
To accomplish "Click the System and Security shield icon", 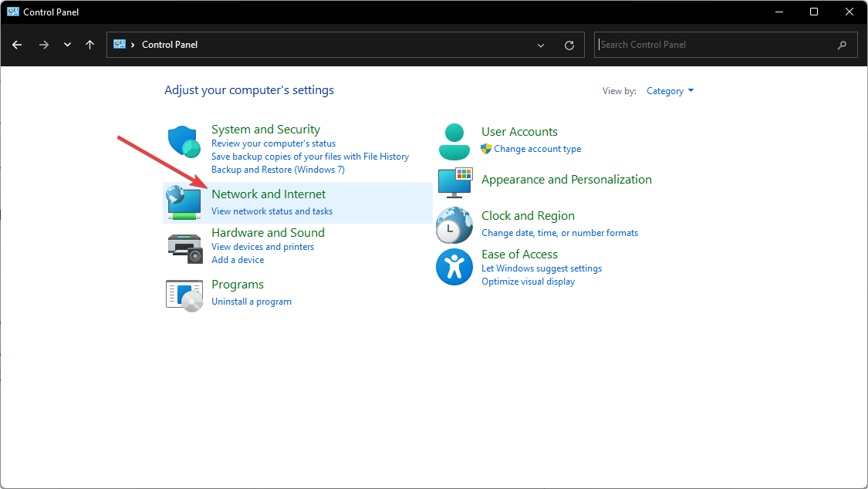I will point(184,142).
